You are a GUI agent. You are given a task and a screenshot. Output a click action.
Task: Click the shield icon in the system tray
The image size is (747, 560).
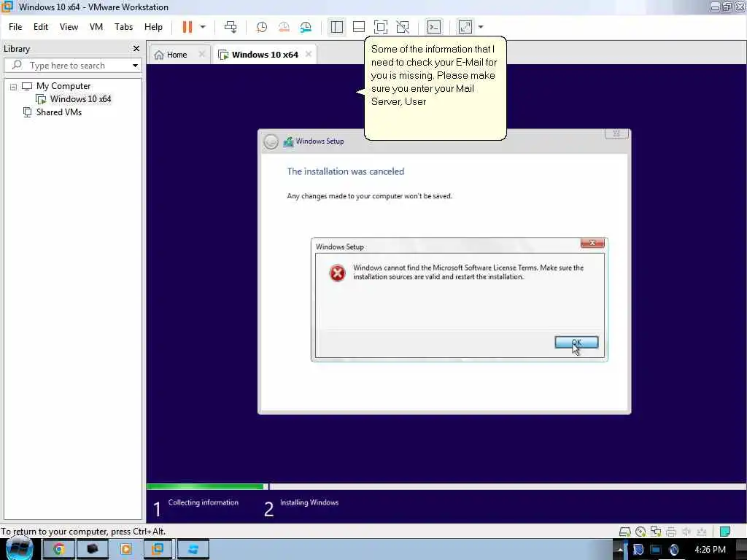tap(638, 550)
